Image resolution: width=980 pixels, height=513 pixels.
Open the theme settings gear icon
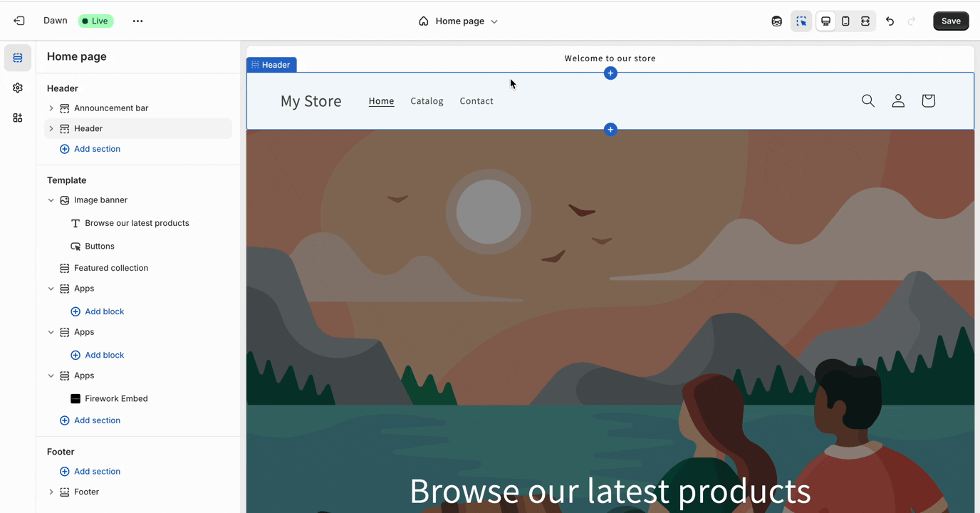tap(18, 88)
